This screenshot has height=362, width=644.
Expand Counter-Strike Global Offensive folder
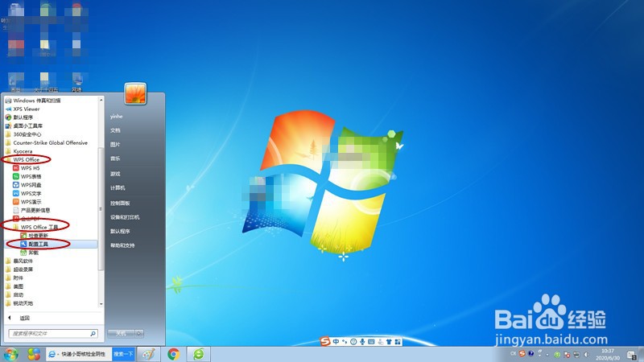click(x=47, y=143)
